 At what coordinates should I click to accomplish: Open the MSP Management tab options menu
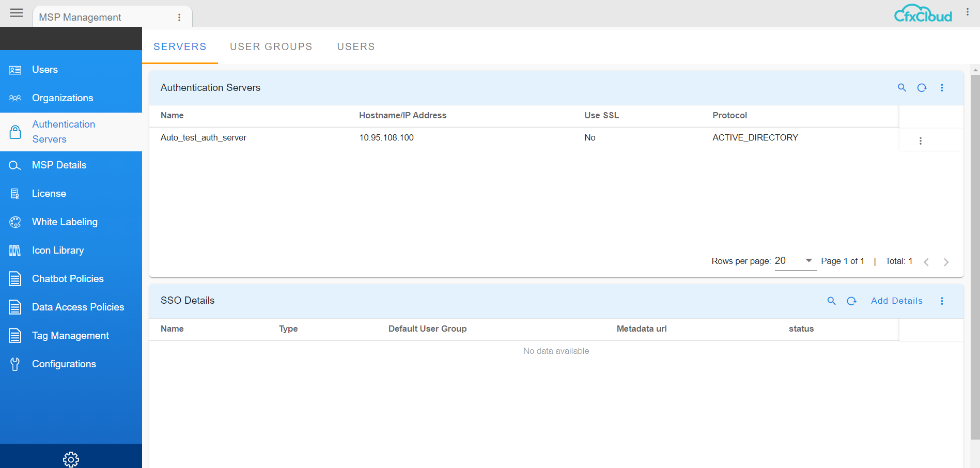pos(179,17)
